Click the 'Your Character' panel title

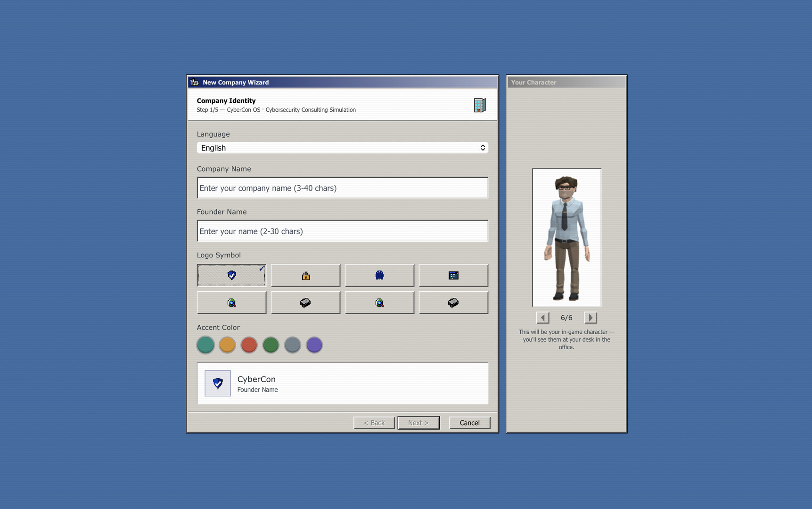533,82
